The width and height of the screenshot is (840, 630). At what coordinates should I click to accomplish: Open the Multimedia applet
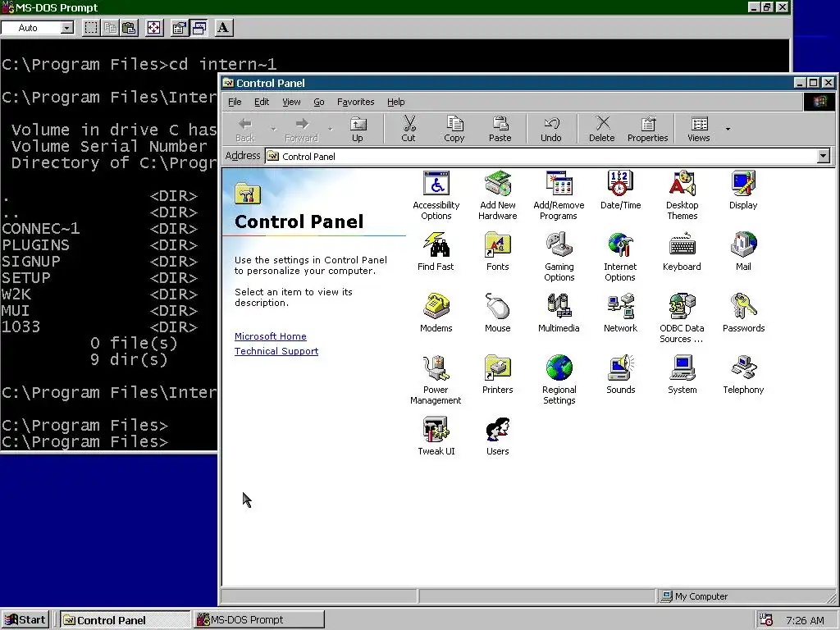click(x=559, y=313)
